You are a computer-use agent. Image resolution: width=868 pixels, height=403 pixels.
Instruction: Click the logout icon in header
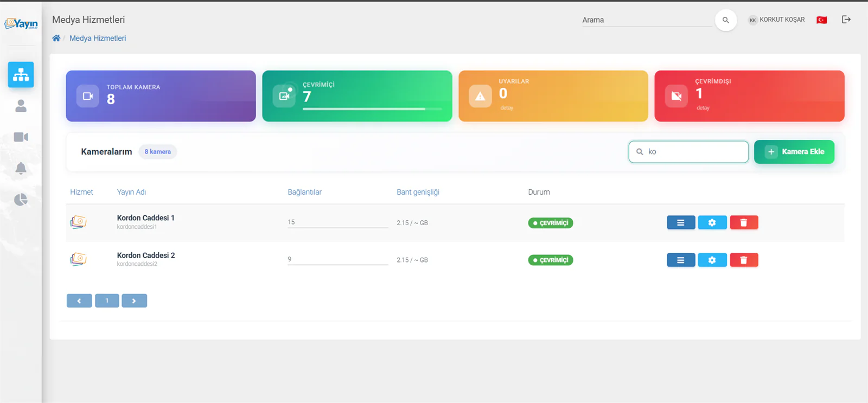tap(846, 20)
